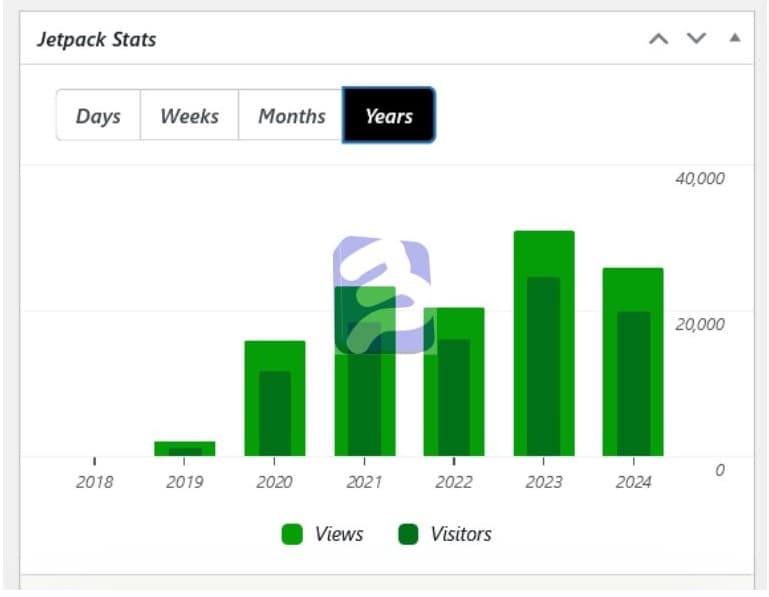Toggle the Views legend swatch
Viewport: 769px width, 597px height.
[x=292, y=534]
